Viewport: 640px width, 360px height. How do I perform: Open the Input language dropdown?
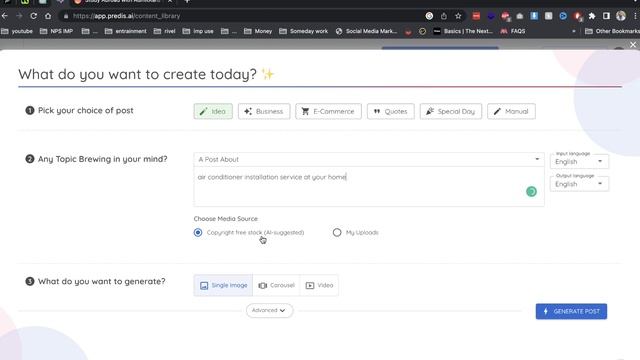click(x=579, y=161)
